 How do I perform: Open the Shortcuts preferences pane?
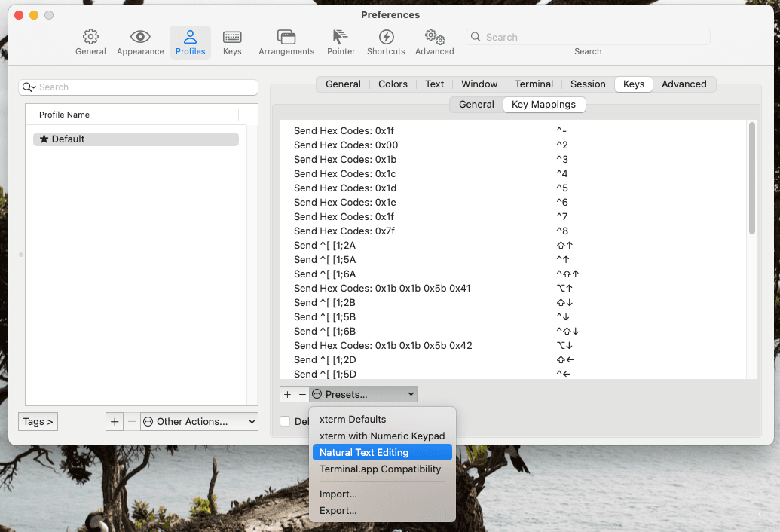click(386, 42)
